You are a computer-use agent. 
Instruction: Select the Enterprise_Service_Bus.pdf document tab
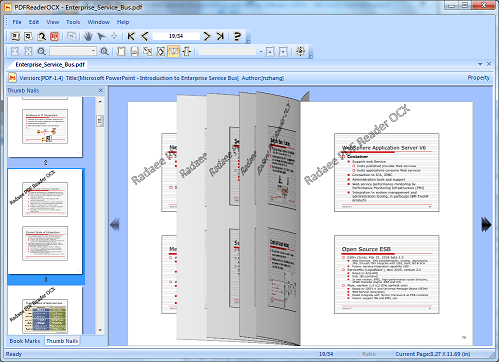coord(50,64)
